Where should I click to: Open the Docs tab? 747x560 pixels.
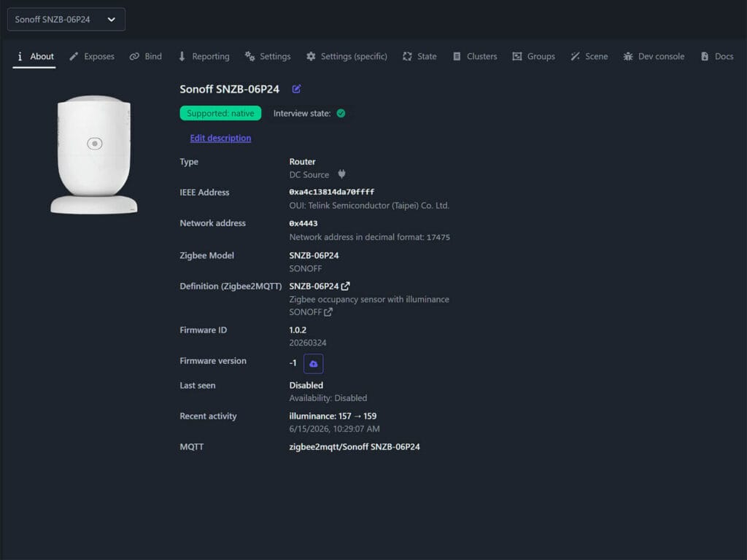717,56
